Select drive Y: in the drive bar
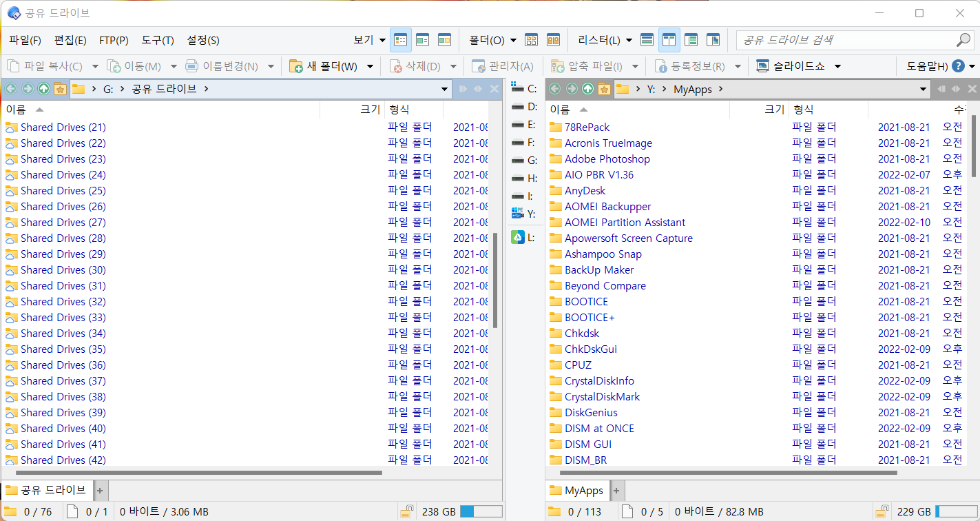The height and width of the screenshot is (521, 980). pos(524,214)
